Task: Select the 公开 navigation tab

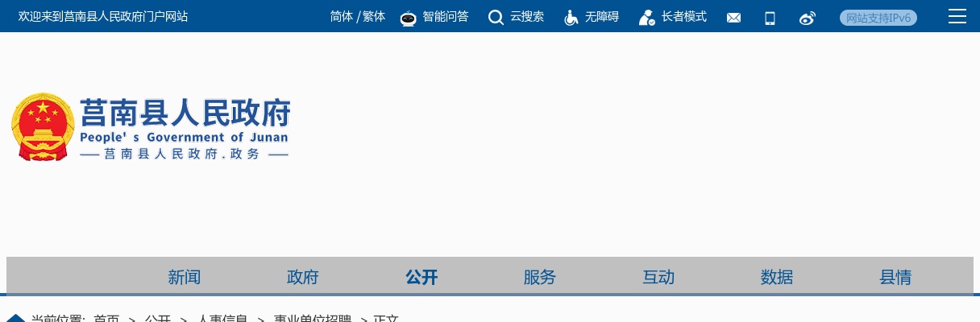Action: (x=421, y=278)
